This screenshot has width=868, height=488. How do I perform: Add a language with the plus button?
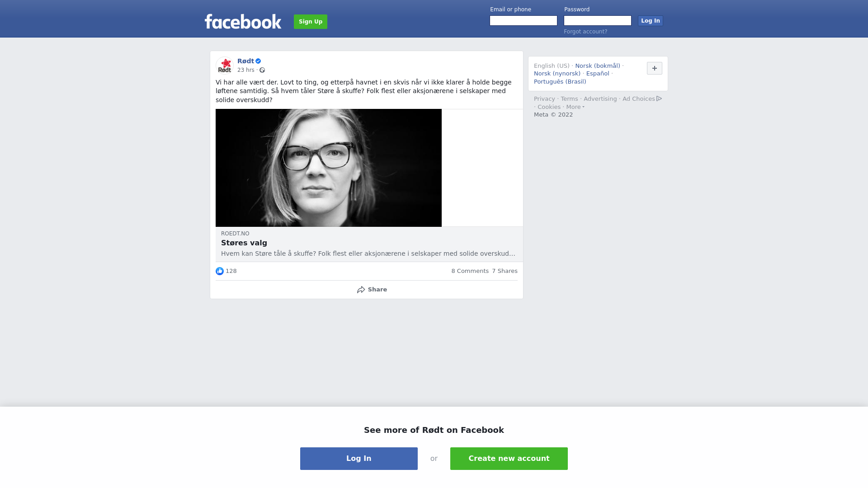[655, 68]
